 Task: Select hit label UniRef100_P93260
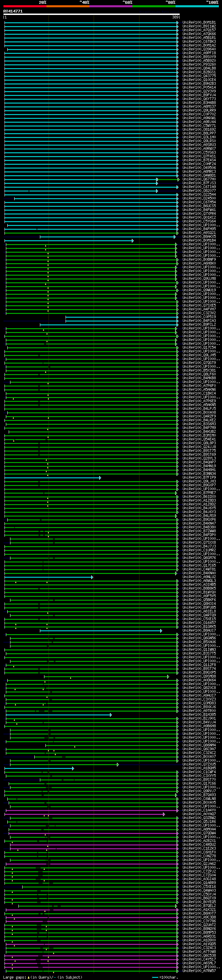(x=199, y=64)
